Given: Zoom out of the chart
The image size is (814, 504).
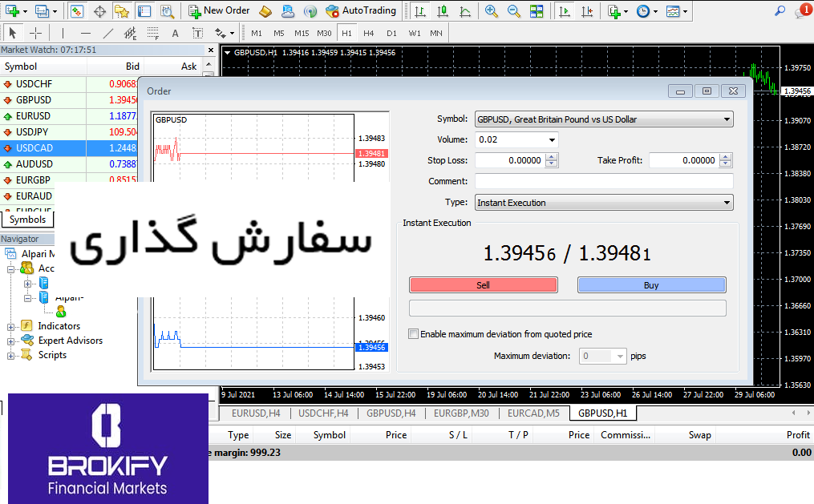Looking at the screenshot, I should pyautogui.click(x=513, y=11).
